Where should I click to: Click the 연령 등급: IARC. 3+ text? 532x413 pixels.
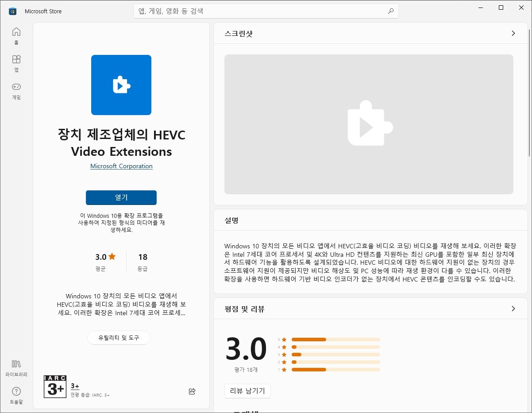(90, 394)
